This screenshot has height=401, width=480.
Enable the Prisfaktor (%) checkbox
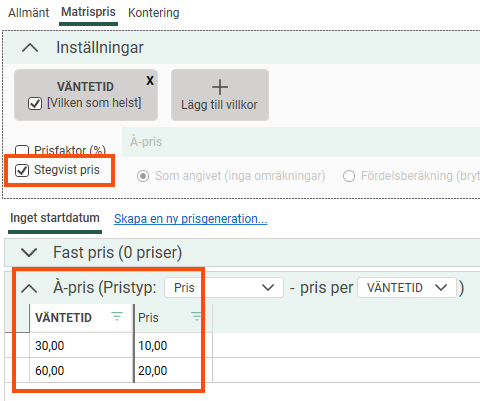[x=22, y=150]
